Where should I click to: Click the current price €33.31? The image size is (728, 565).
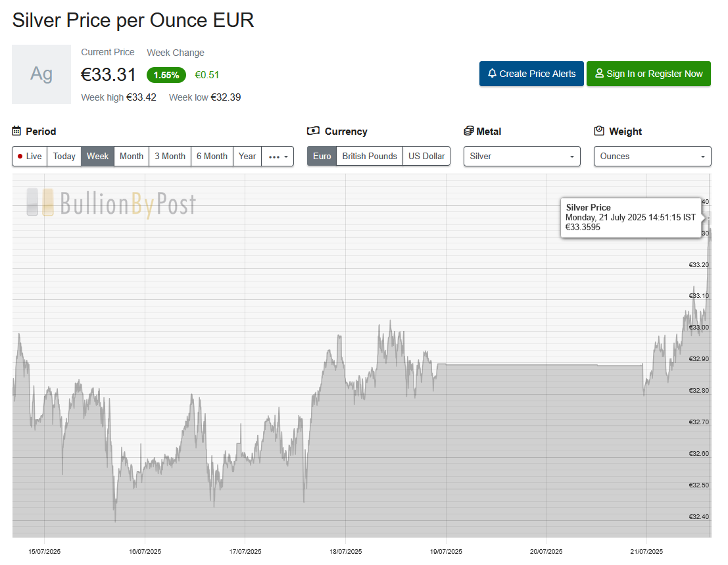[x=109, y=74]
